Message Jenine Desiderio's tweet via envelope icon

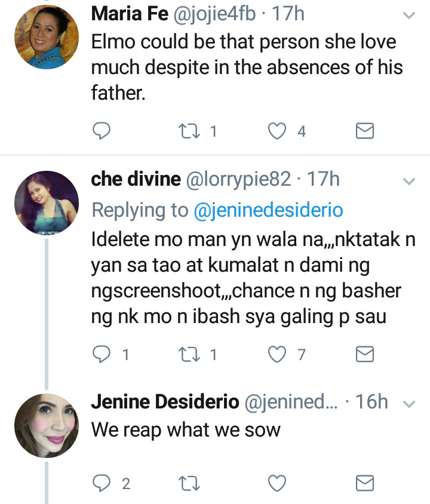pos(365,483)
